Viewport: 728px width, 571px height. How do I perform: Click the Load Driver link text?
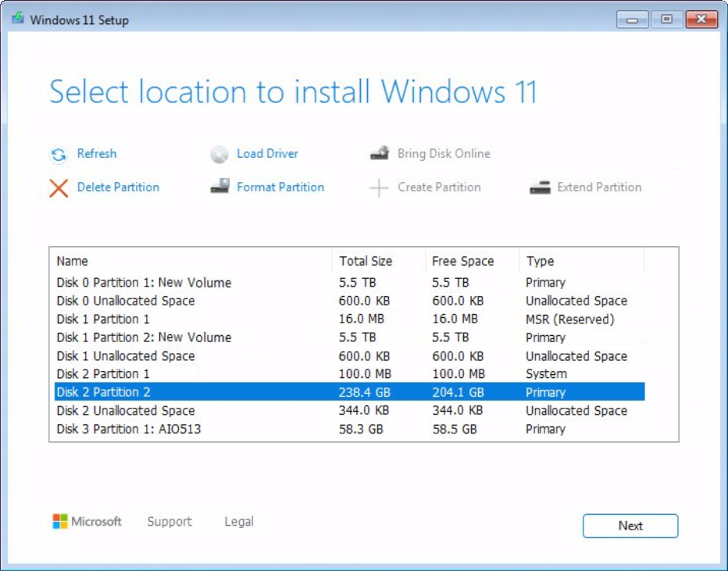267,154
